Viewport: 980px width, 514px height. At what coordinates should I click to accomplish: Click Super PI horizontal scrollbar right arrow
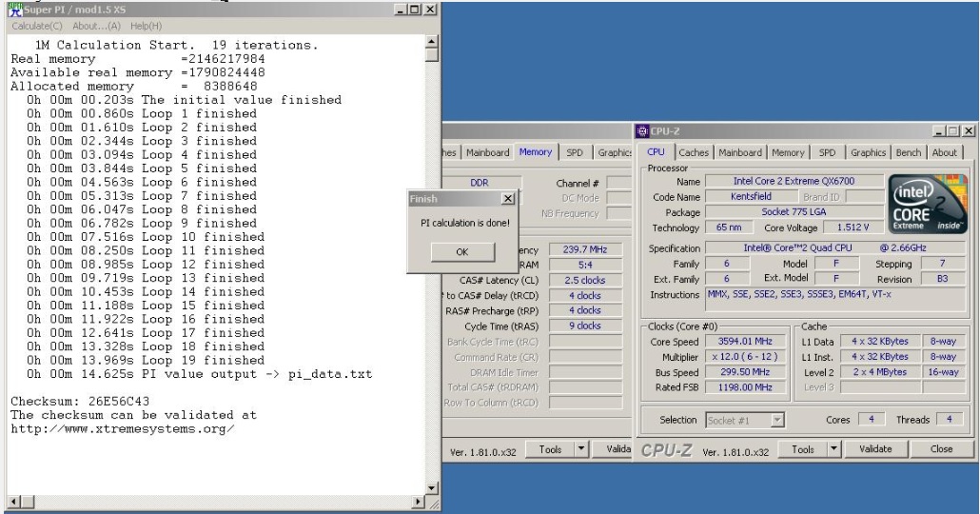418,501
